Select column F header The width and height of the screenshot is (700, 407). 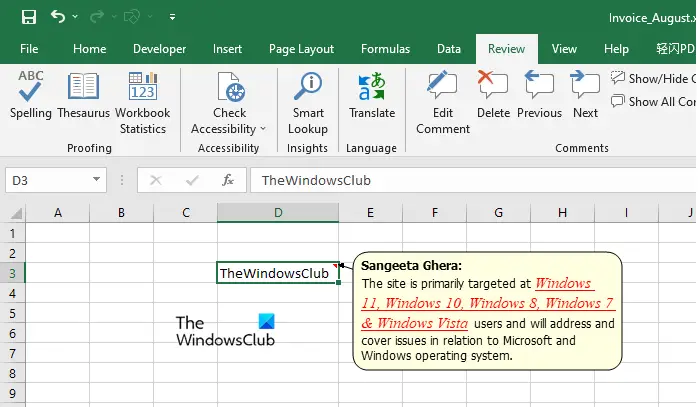click(x=435, y=212)
